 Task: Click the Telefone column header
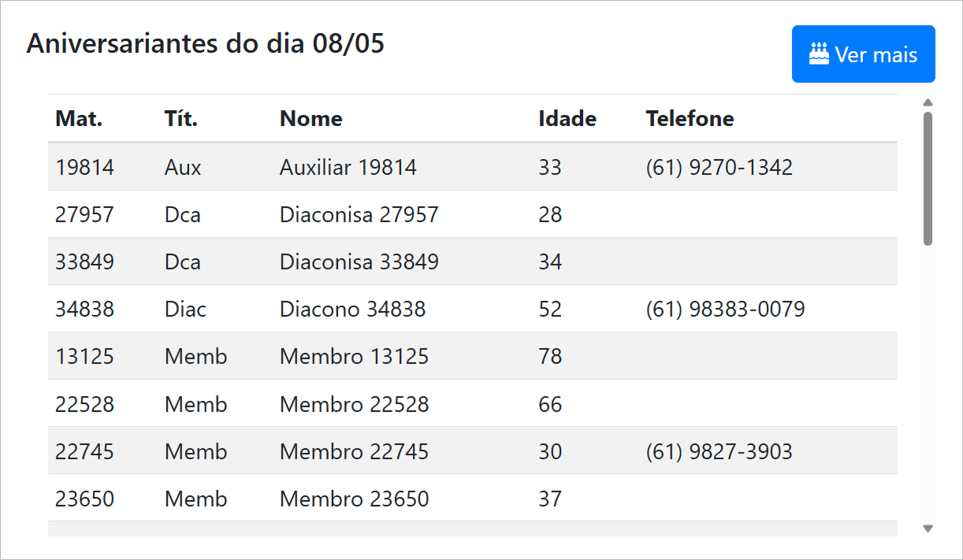tap(690, 119)
